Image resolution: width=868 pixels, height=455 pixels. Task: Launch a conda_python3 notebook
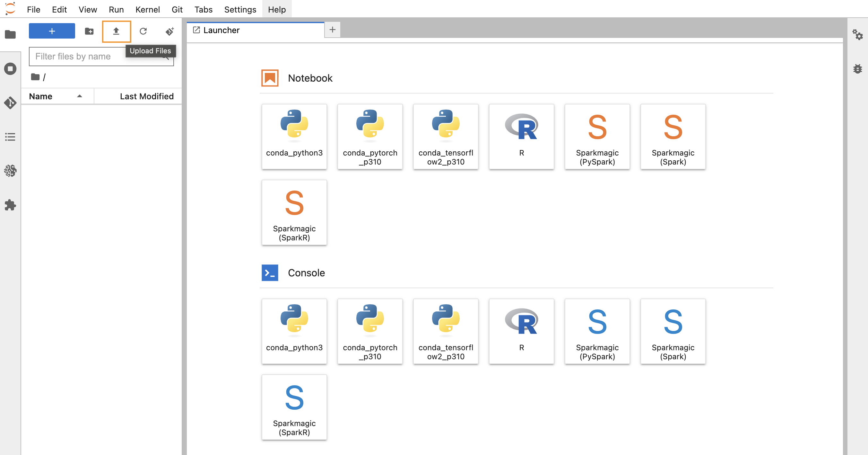click(294, 137)
